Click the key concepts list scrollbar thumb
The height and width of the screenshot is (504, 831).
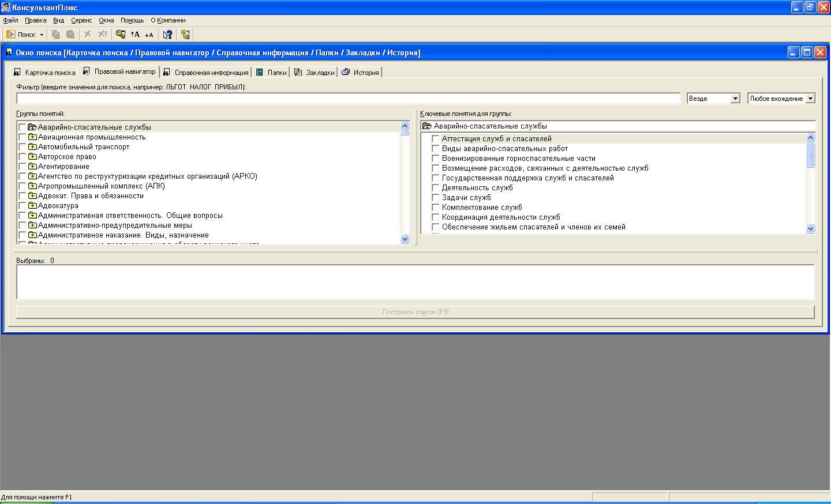tap(810, 155)
